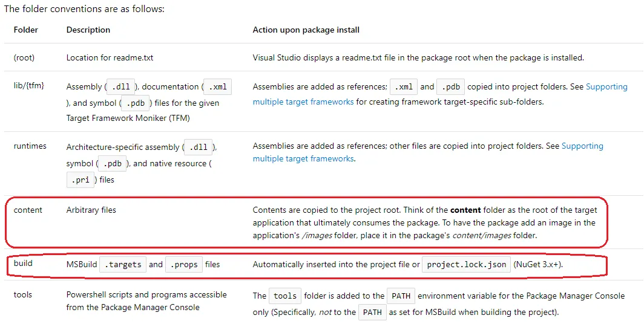Click the Action upon package install header

306,30
